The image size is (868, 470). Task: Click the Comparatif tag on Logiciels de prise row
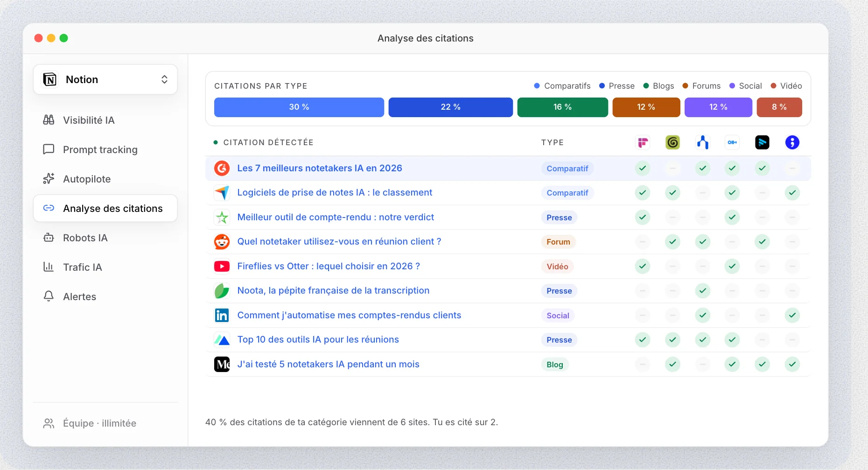tap(567, 193)
